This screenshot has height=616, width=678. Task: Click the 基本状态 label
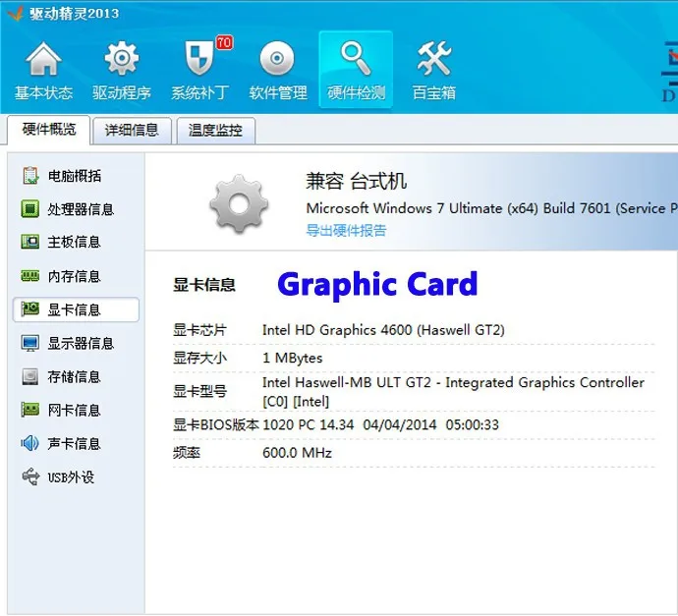pyautogui.click(x=43, y=92)
